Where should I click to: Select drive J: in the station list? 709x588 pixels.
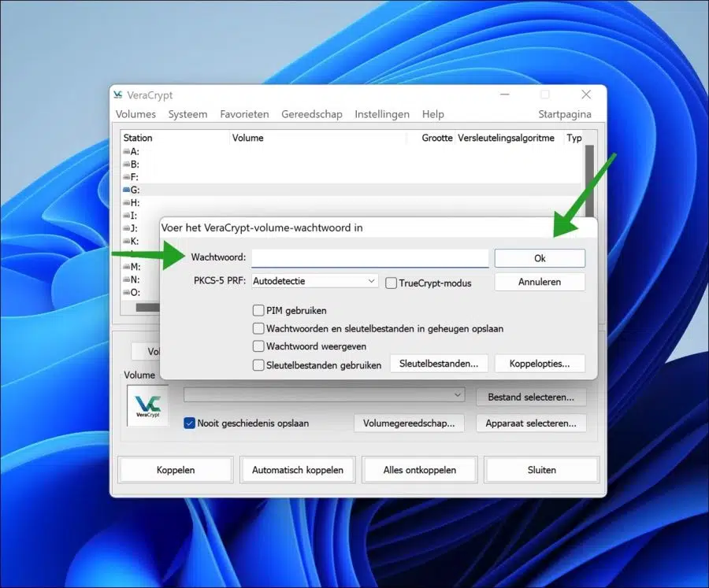click(130, 228)
